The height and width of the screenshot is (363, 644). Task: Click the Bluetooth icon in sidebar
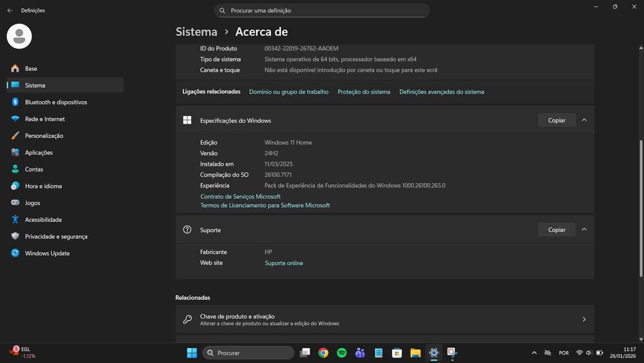pos(15,102)
